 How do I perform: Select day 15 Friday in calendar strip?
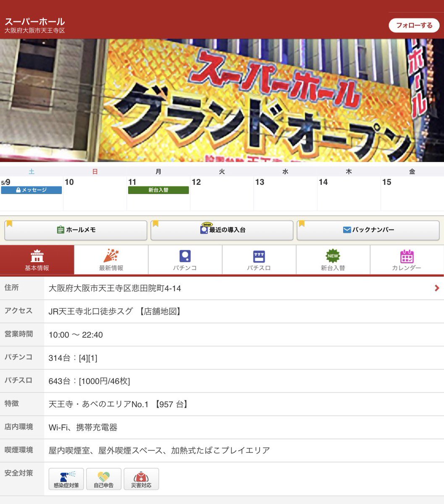412,193
